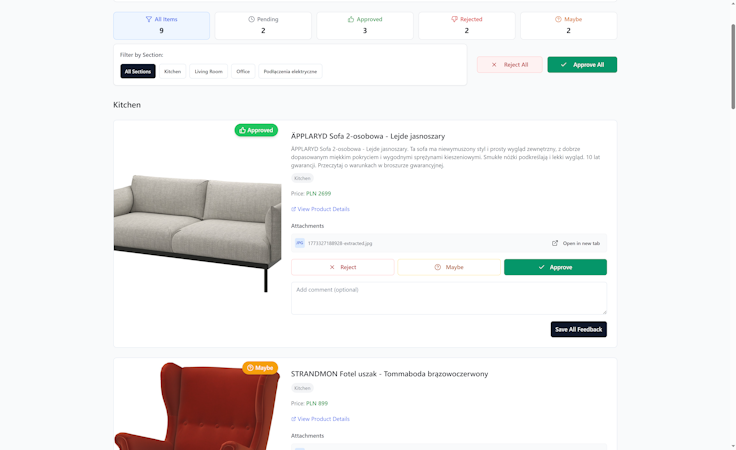Select the All Items filter tab
This screenshot has width=736, height=450.
pos(161,25)
